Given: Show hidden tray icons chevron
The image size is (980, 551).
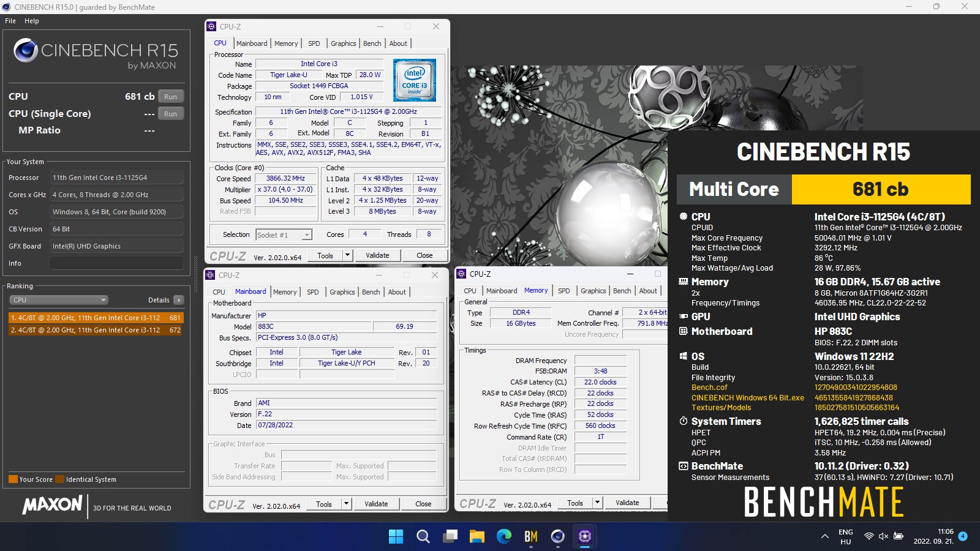Looking at the screenshot, I should 825,536.
